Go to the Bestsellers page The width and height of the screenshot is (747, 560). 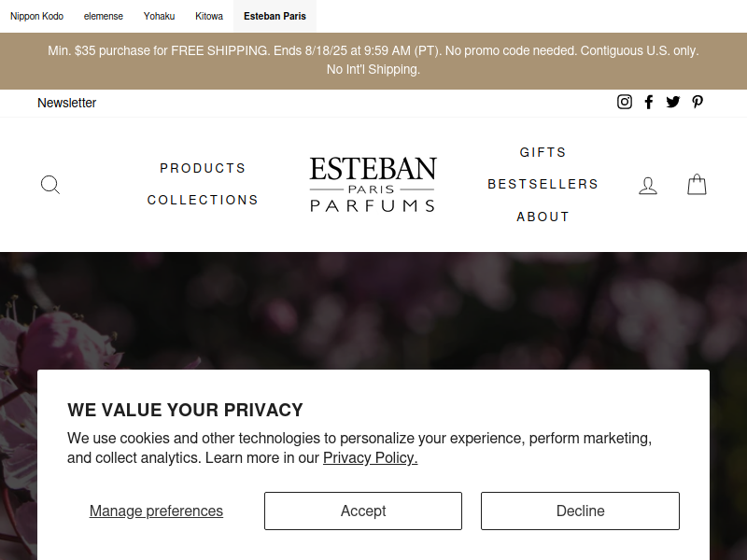coord(543,184)
